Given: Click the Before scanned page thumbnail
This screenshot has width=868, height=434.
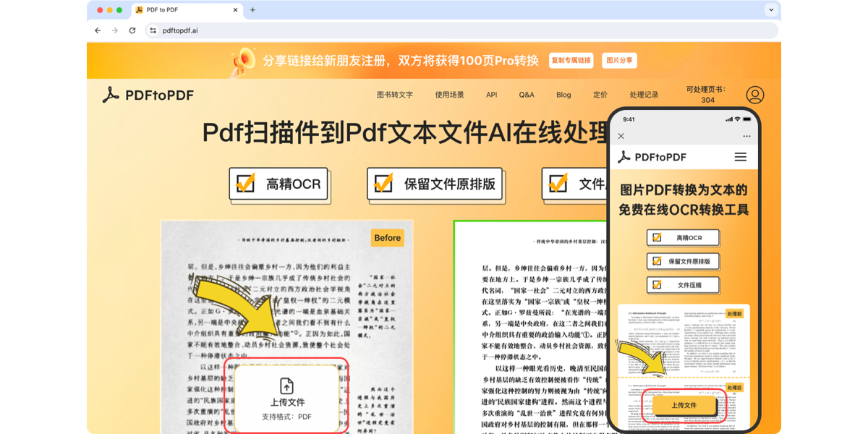Looking at the screenshot, I should [x=286, y=325].
